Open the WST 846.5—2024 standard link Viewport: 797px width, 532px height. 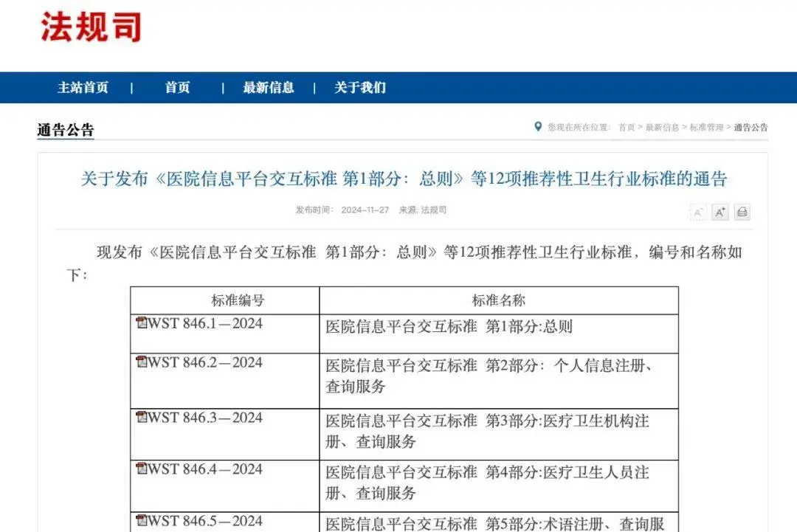point(205,521)
